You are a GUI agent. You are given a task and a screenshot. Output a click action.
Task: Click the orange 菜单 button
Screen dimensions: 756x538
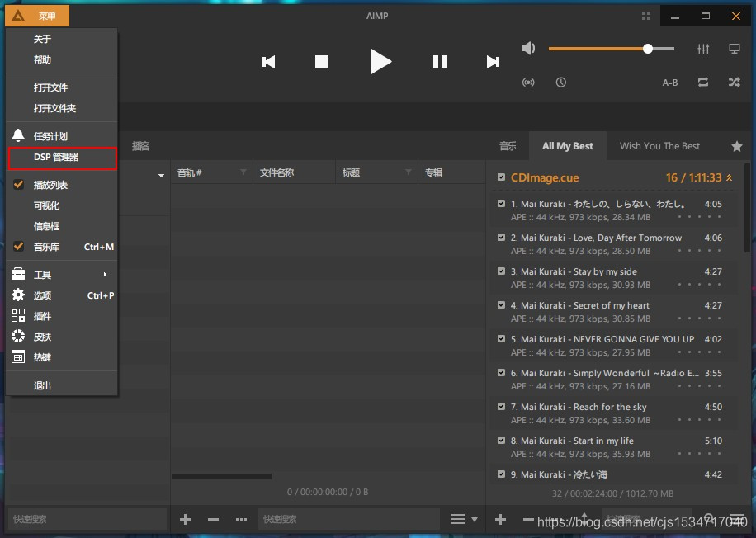37,16
